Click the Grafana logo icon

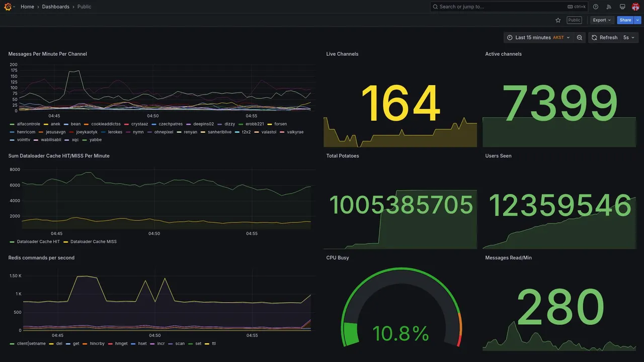pyautogui.click(x=8, y=7)
